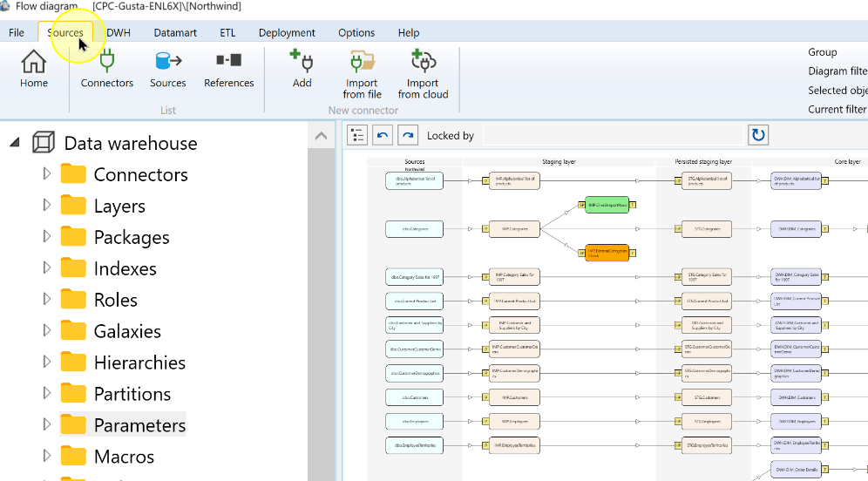Open the File menu

16,32
